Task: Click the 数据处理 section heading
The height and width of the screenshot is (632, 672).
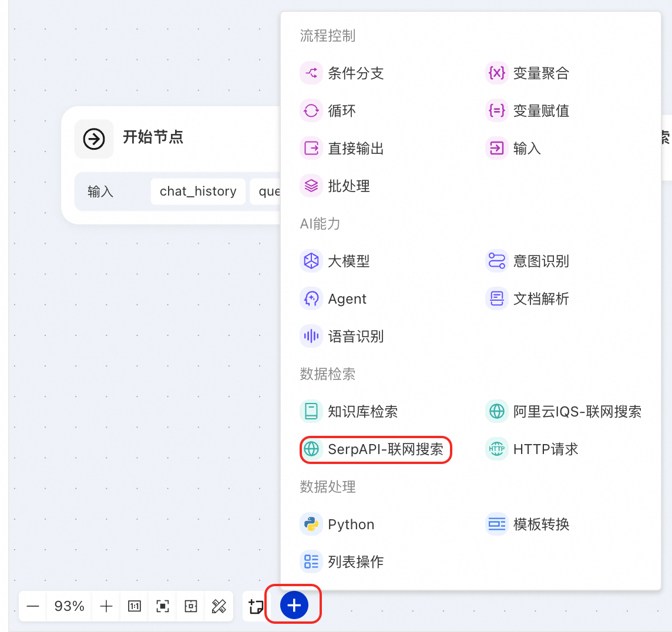Action: click(x=327, y=487)
